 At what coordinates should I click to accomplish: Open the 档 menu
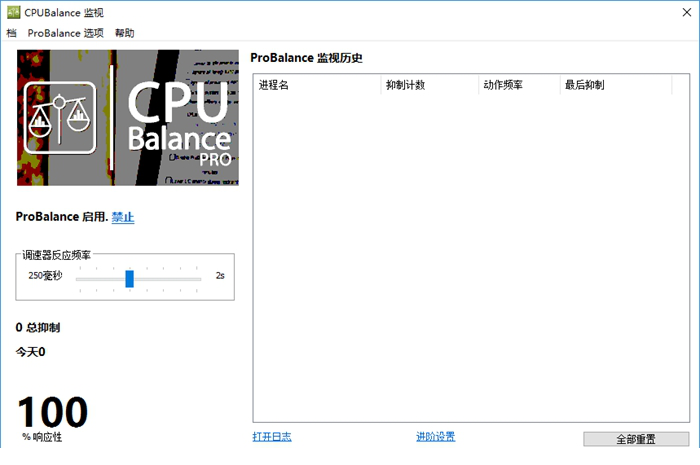11,33
